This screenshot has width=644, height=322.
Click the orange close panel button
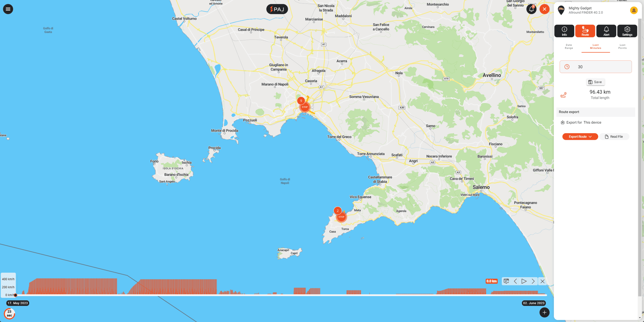544,9
